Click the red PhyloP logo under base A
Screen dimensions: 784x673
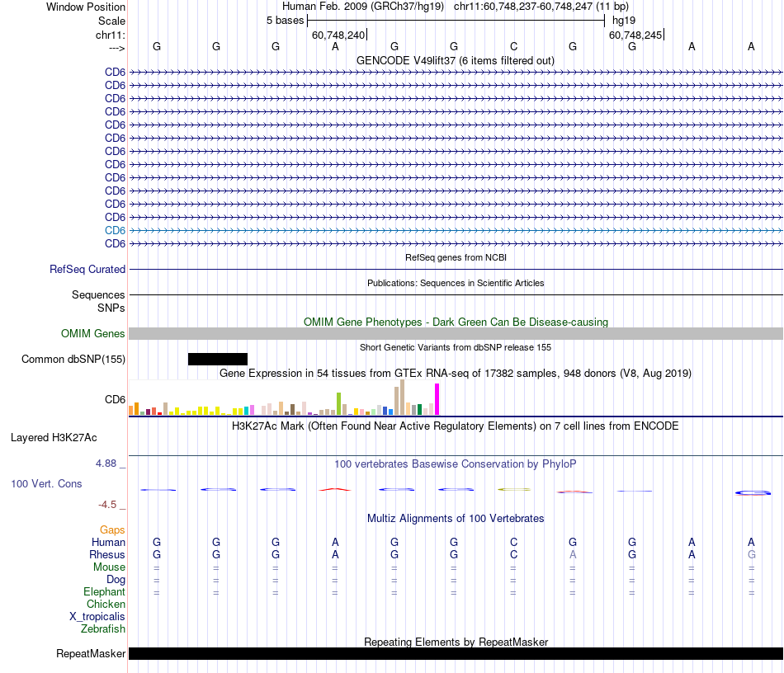[335, 489]
